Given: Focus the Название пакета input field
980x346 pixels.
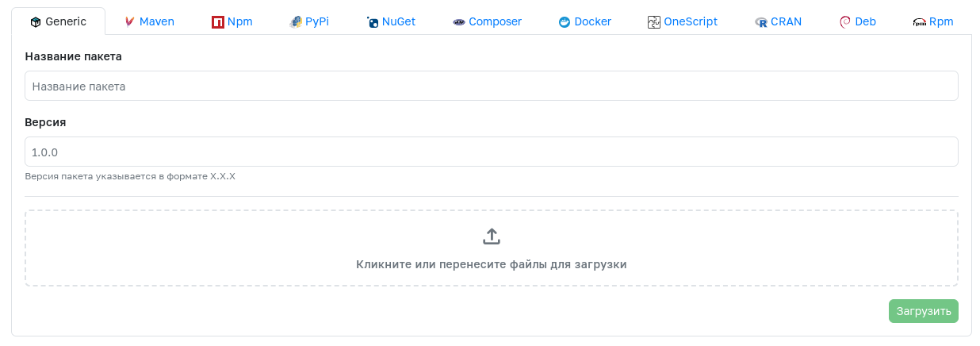Looking at the screenshot, I should [492, 86].
